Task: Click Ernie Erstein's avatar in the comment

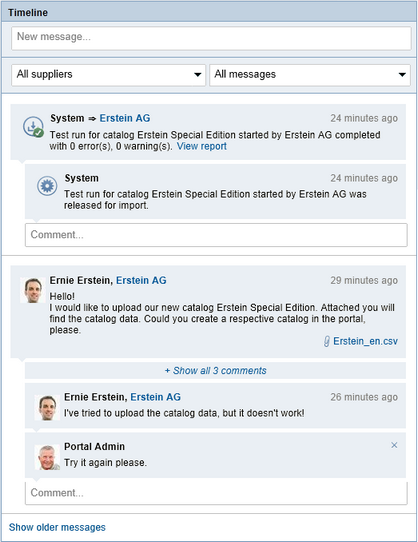Action: click(x=47, y=408)
